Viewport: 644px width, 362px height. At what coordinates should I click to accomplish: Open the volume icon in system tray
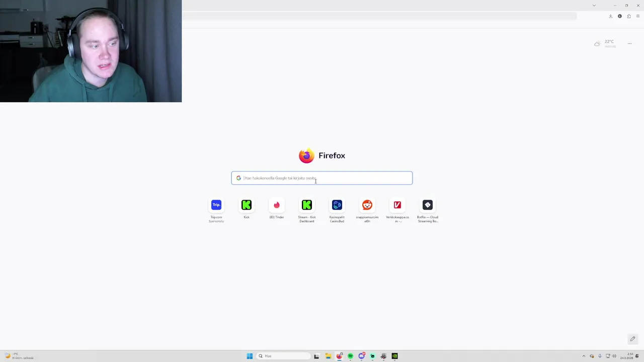[x=614, y=356]
